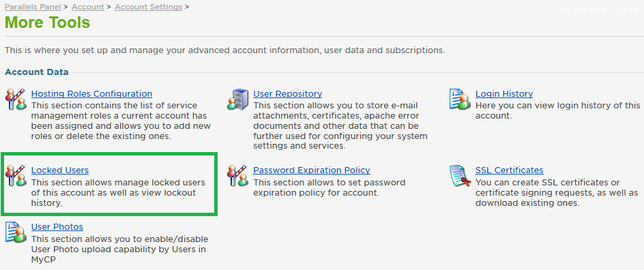This screenshot has height=270, width=644.
Task: Click the Hosting Roles Configuration icon
Action: (x=16, y=100)
